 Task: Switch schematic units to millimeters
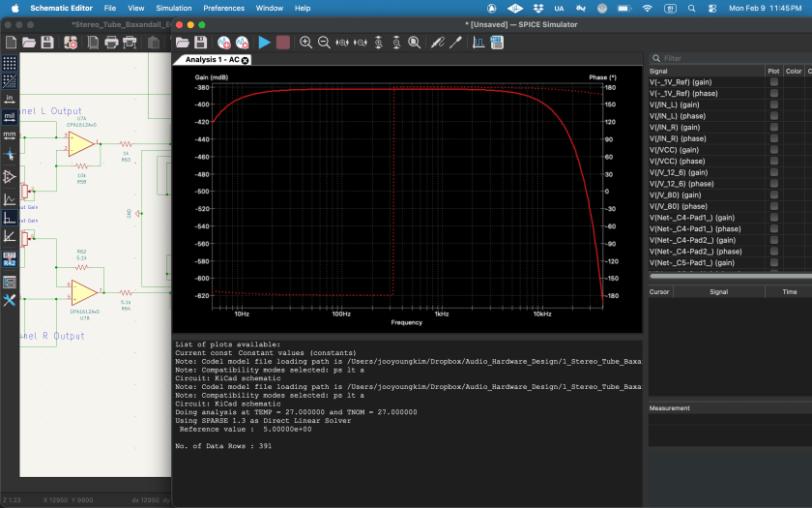click(x=10, y=136)
